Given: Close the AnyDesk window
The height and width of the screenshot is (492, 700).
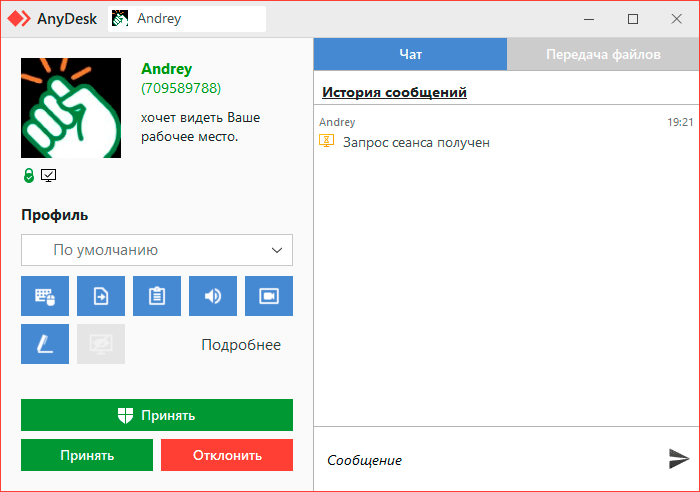Looking at the screenshot, I should pos(676,19).
